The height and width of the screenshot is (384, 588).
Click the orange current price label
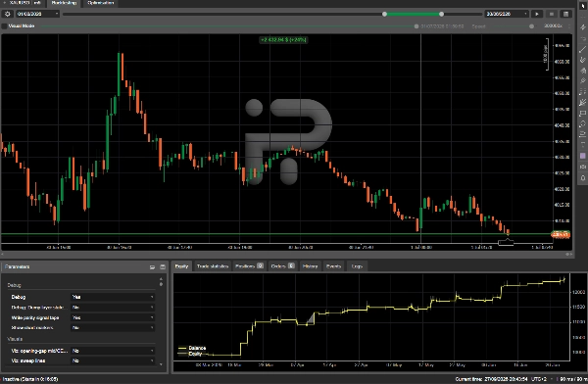[x=561, y=235]
